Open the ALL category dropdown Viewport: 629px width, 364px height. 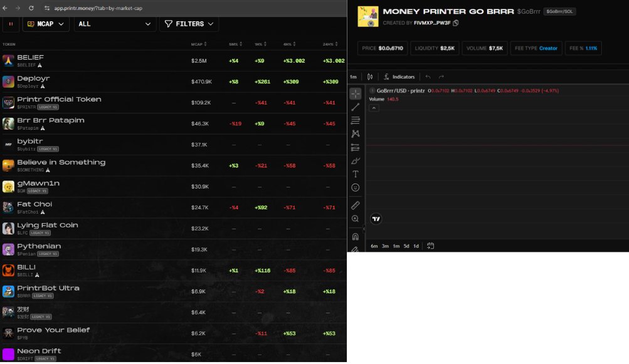point(115,24)
